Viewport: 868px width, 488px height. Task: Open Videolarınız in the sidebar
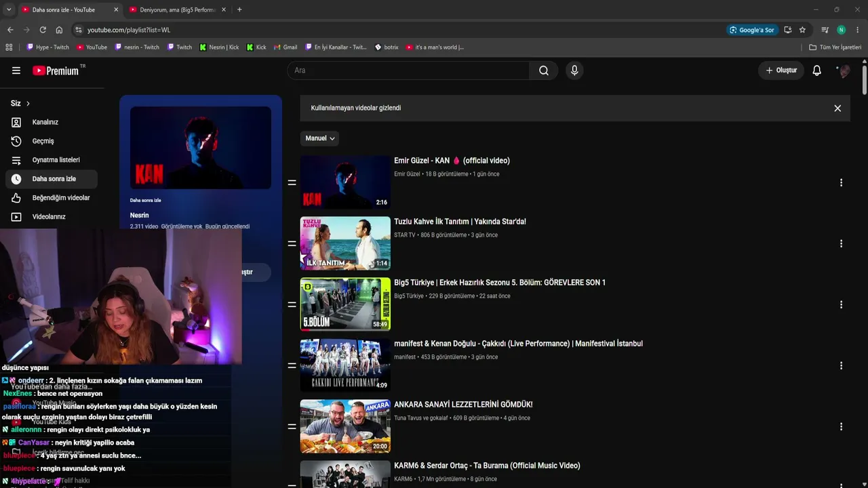coord(51,217)
